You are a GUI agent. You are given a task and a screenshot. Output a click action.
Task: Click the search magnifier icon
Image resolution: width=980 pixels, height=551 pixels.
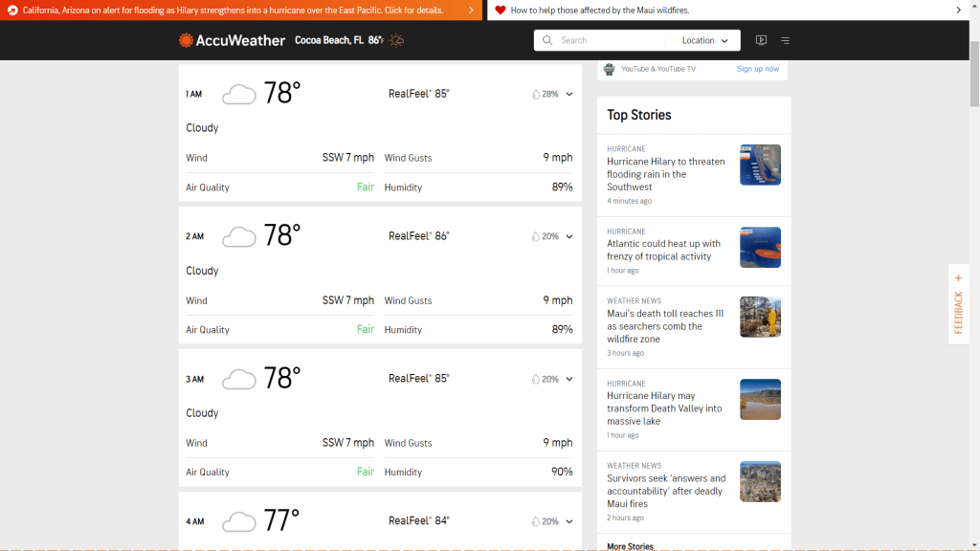tap(547, 40)
